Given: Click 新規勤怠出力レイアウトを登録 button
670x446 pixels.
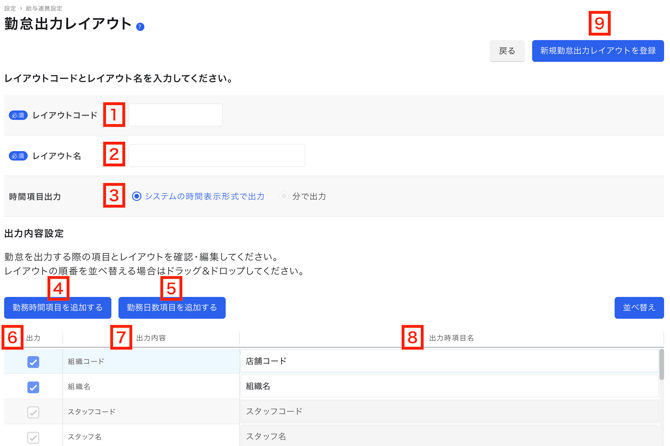Looking at the screenshot, I should [597, 51].
